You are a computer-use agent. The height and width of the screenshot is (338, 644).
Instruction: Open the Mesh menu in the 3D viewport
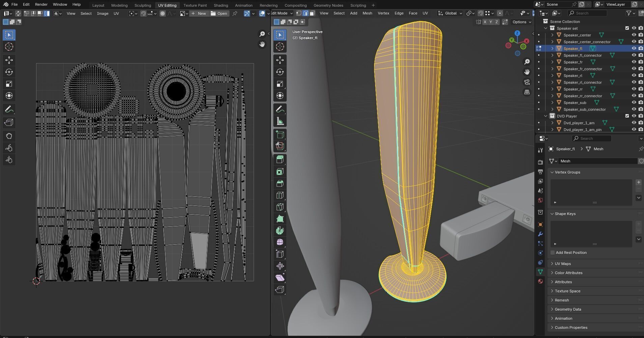(367, 13)
